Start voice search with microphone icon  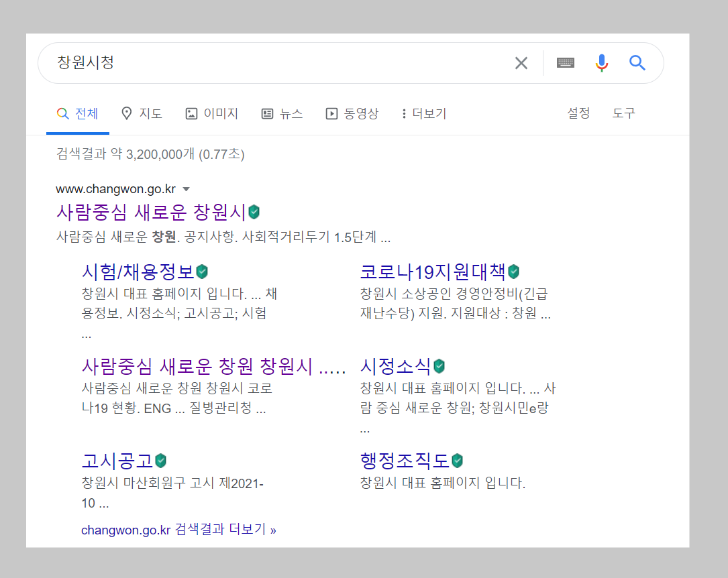click(x=601, y=62)
